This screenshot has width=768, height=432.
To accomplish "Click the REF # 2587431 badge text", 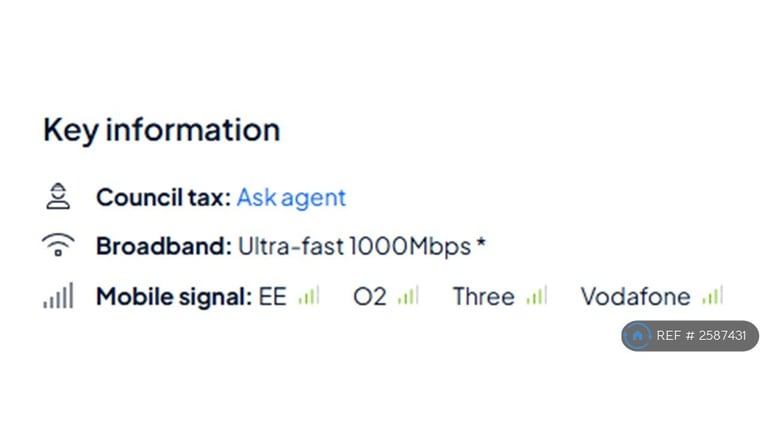I will [x=701, y=336].
